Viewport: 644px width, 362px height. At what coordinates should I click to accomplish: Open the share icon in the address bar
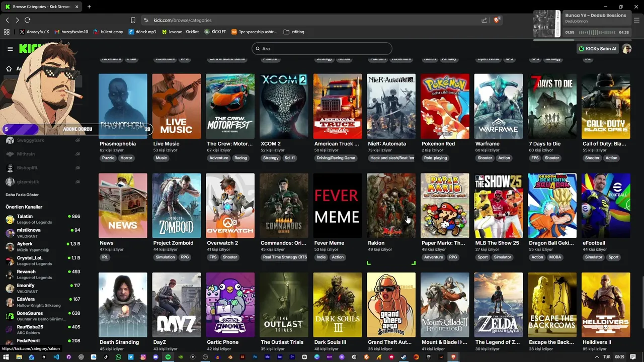(484, 20)
